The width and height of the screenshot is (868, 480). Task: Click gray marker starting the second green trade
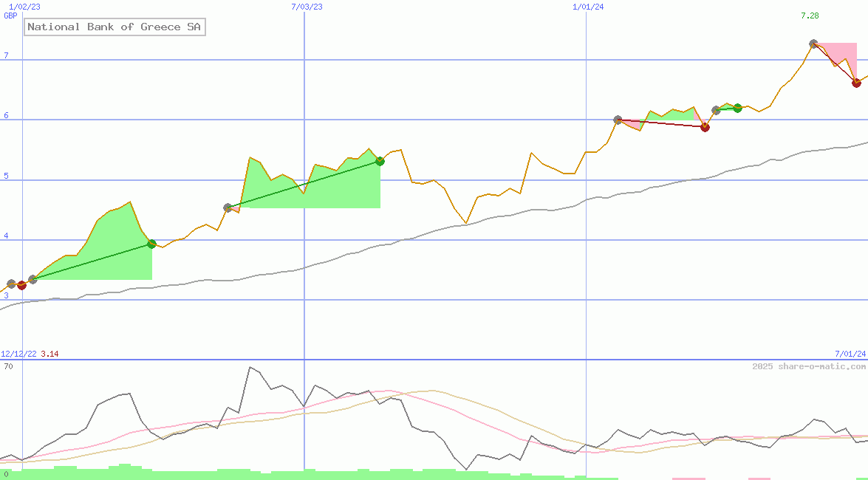(228, 208)
